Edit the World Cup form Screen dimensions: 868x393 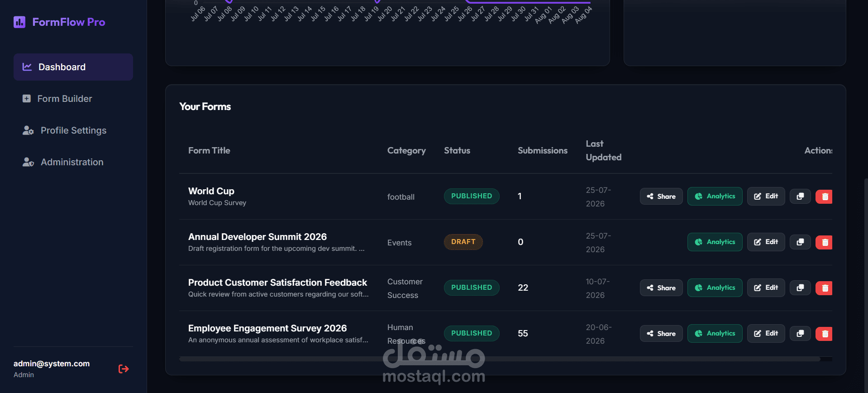point(766,196)
